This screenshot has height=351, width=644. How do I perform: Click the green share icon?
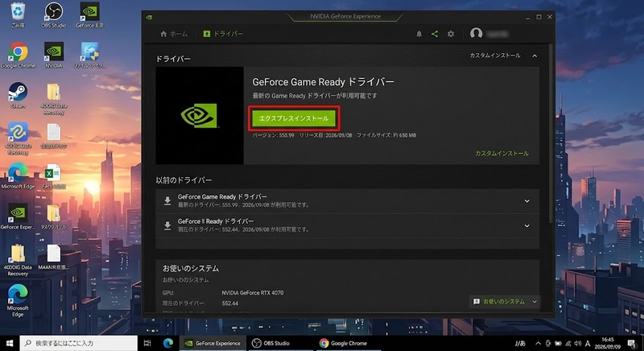[435, 34]
